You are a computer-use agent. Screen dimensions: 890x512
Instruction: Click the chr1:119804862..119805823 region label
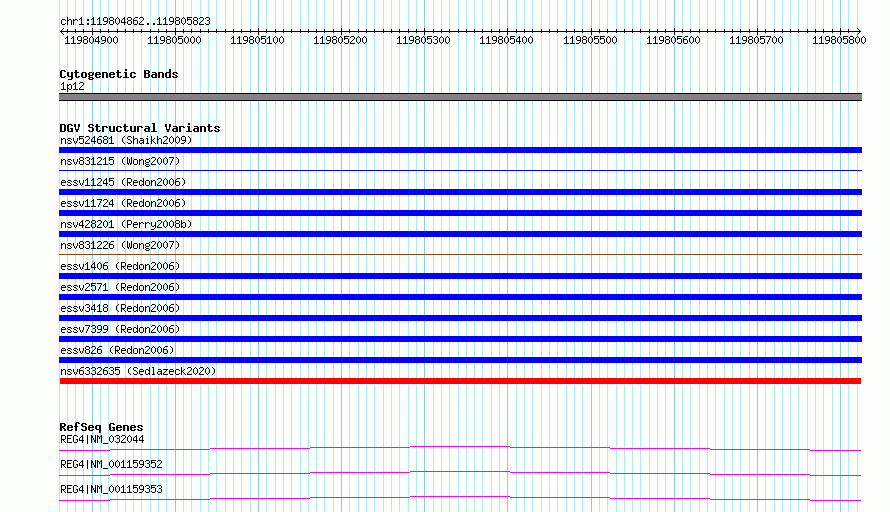(x=135, y=21)
